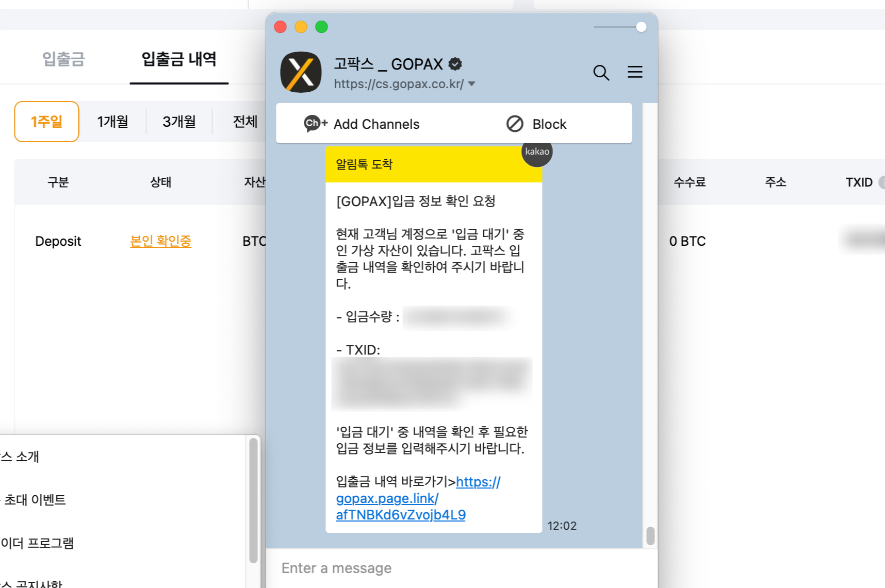Click the 구분 column header
885x588 pixels.
point(58,182)
